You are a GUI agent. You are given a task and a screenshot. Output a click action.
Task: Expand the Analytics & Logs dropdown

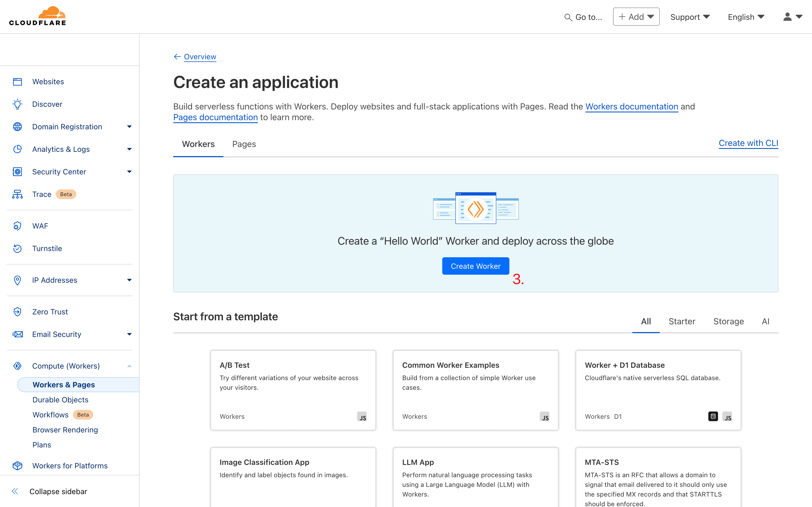pyautogui.click(x=129, y=149)
